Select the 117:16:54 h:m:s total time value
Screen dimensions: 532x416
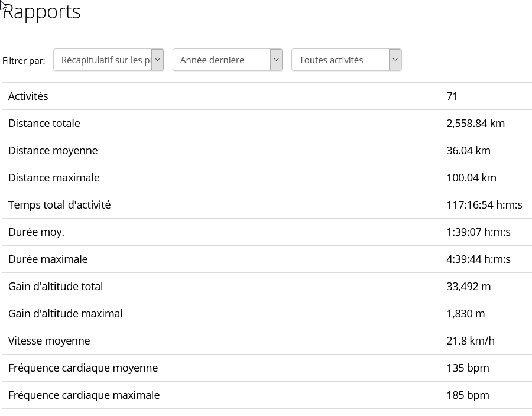[x=484, y=204]
